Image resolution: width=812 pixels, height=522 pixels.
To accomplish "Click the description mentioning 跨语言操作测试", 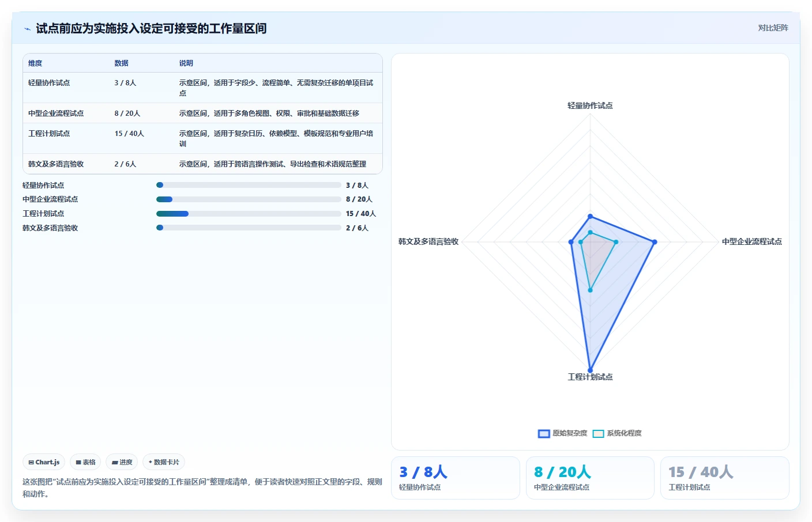I will point(272,164).
